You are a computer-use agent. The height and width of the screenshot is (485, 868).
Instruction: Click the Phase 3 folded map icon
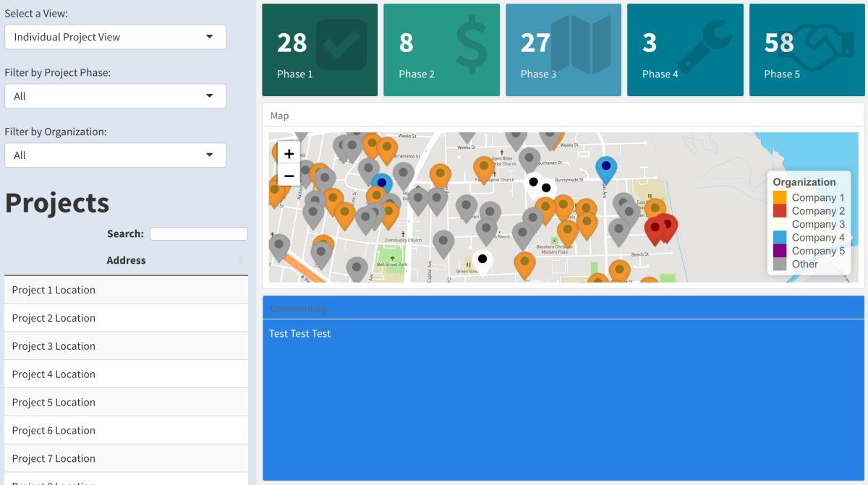tap(582, 45)
